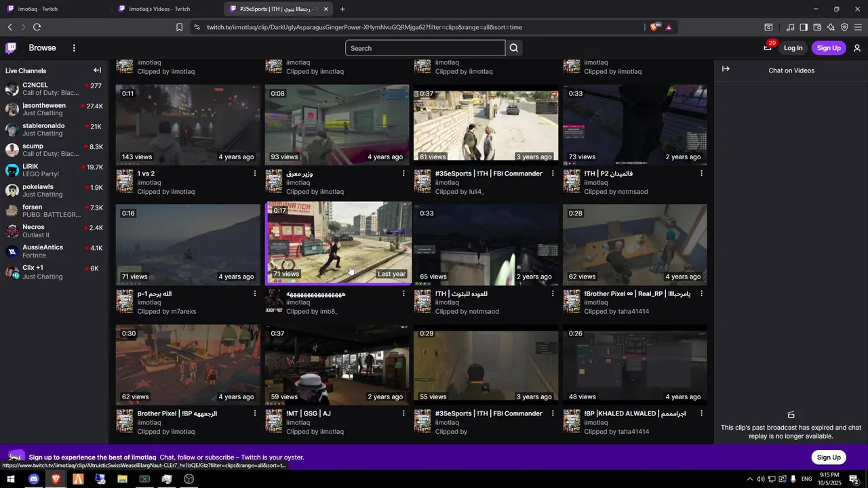This screenshot has height=488, width=868.
Task: Open Discord from the taskbar
Action: click(x=34, y=479)
